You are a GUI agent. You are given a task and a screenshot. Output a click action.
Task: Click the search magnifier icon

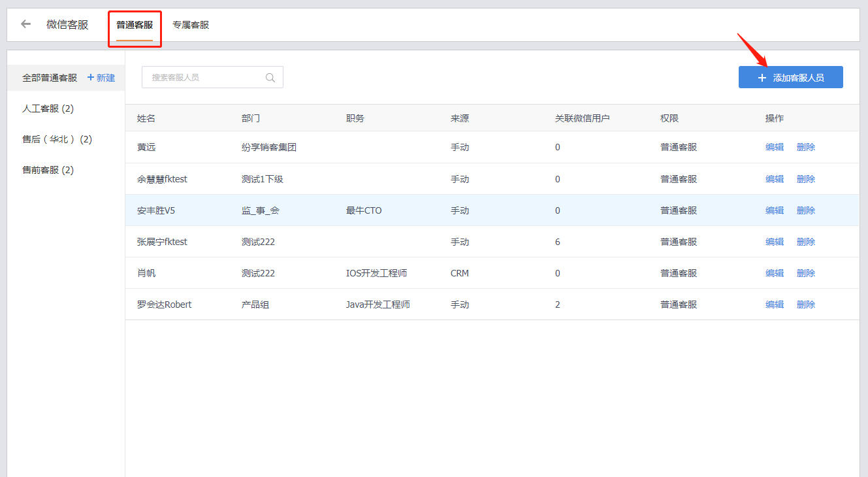point(270,78)
